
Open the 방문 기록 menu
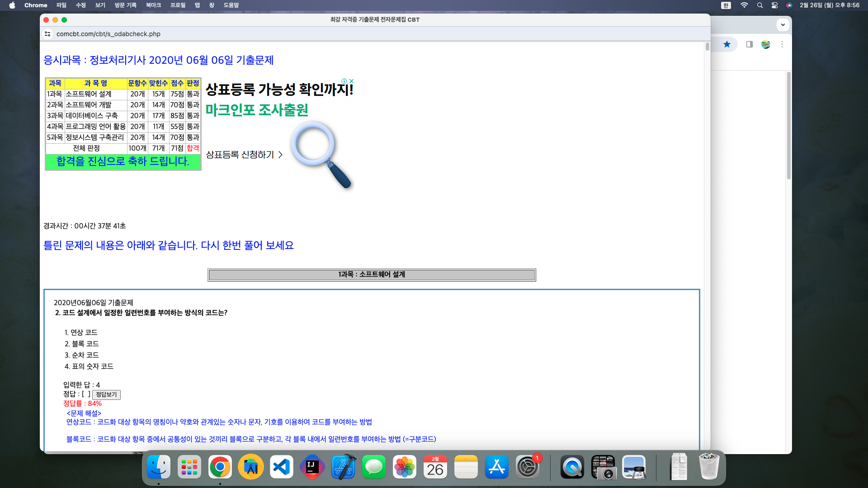click(125, 5)
